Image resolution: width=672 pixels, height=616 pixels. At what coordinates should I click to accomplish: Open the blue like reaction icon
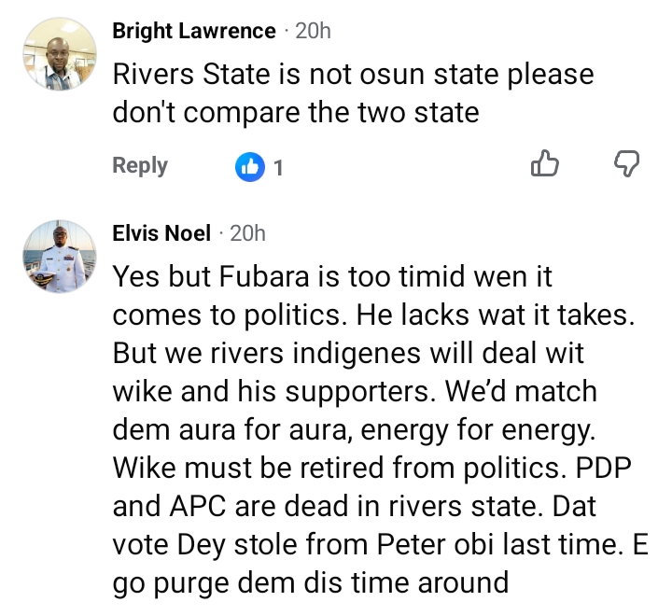[x=249, y=167]
